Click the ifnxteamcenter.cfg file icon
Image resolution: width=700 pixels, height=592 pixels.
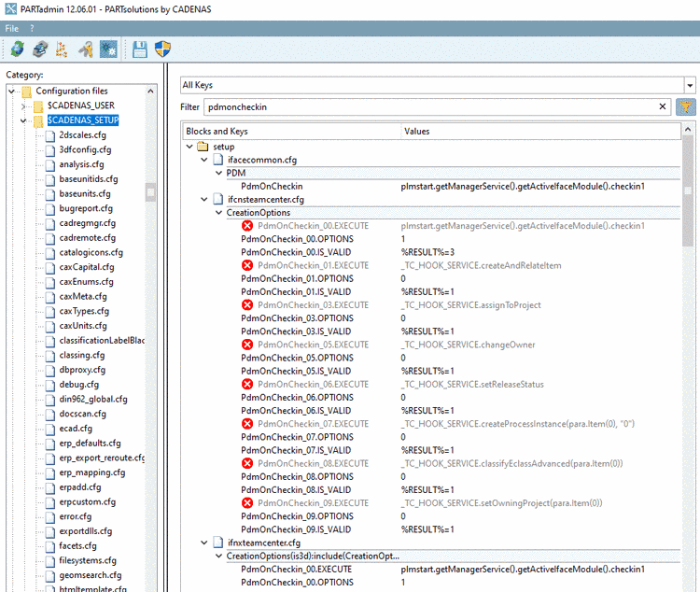point(218,543)
